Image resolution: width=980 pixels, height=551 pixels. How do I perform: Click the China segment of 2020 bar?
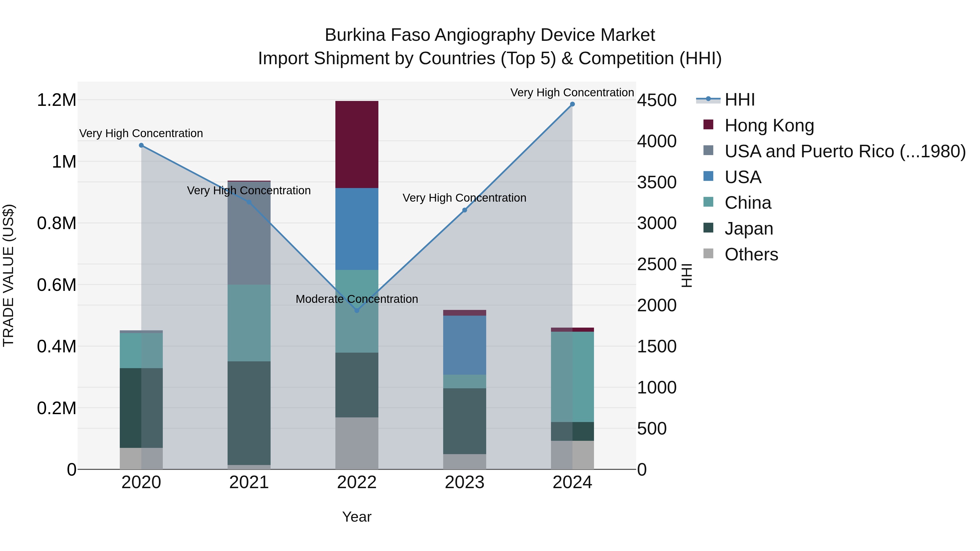click(x=141, y=351)
